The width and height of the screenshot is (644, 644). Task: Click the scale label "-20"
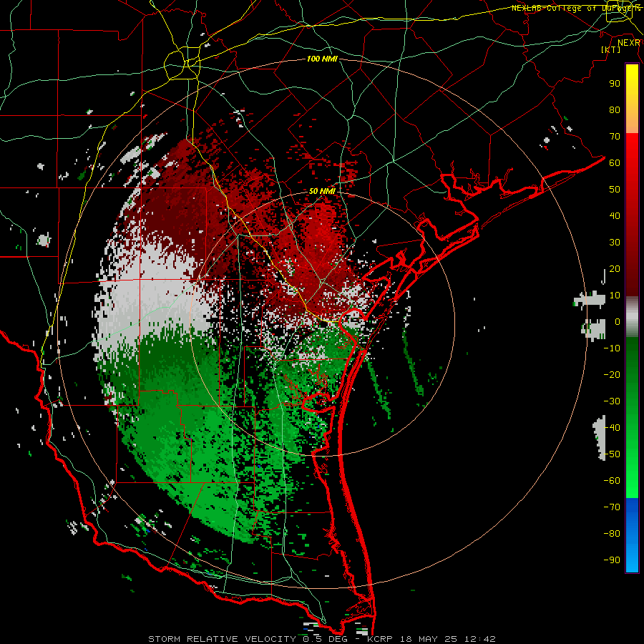click(612, 374)
